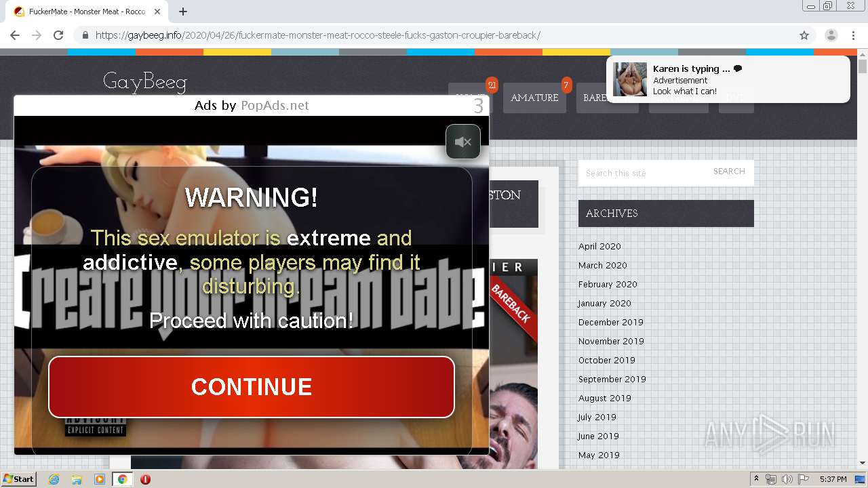Open August 2019 archive
The width and height of the screenshot is (868, 488).
tap(605, 398)
